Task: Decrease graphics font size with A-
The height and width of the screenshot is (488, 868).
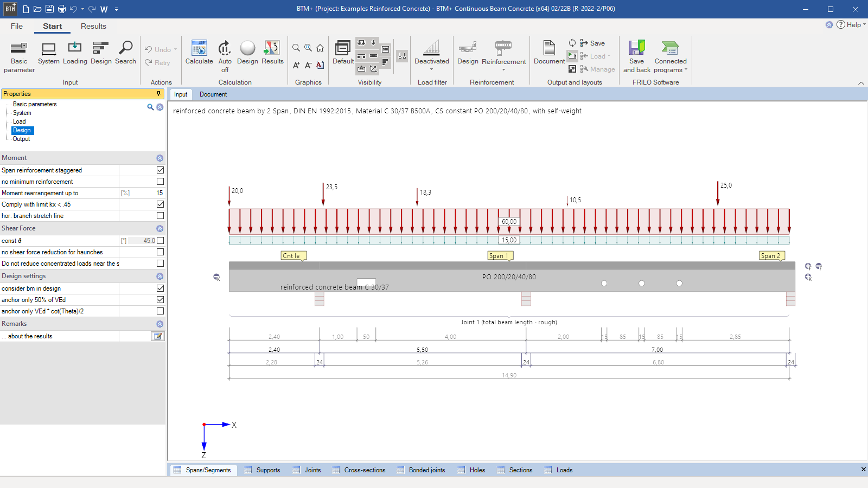Action: click(x=308, y=65)
